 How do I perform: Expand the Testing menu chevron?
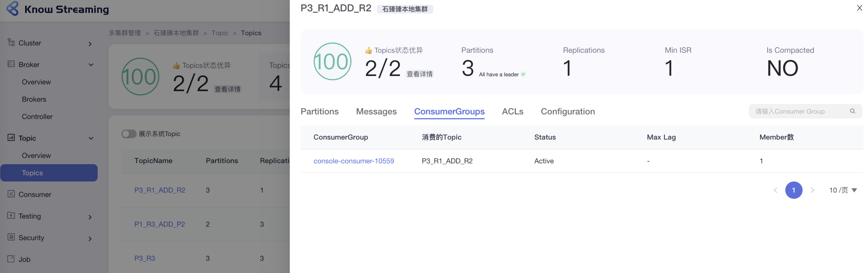90,217
